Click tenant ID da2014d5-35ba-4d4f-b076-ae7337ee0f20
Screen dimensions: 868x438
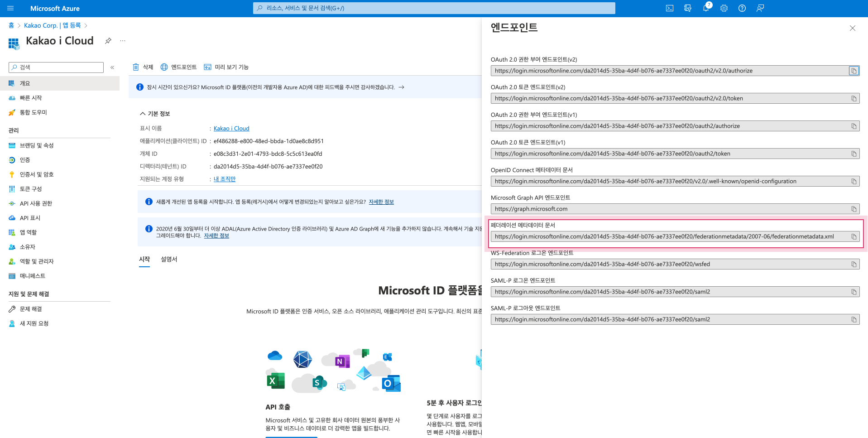(x=268, y=167)
